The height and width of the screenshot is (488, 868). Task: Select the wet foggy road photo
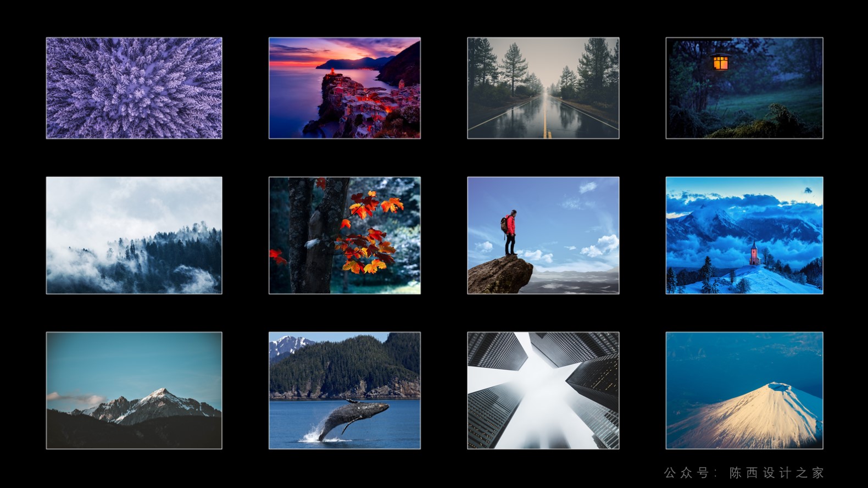click(543, 88)
